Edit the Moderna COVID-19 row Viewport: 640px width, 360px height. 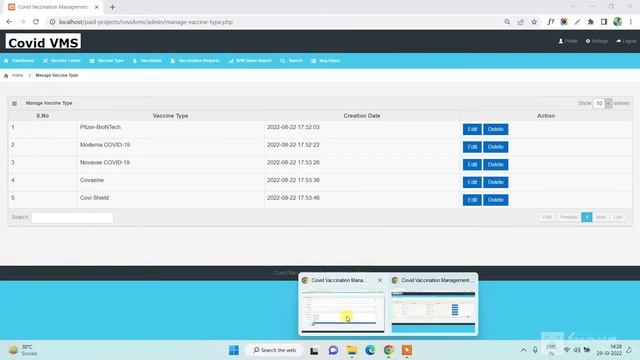pyautogui.click(x=472, y=147)
